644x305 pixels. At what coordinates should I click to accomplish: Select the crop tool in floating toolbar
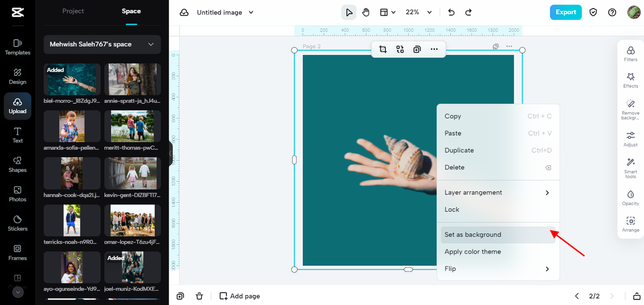coord(383,49)
